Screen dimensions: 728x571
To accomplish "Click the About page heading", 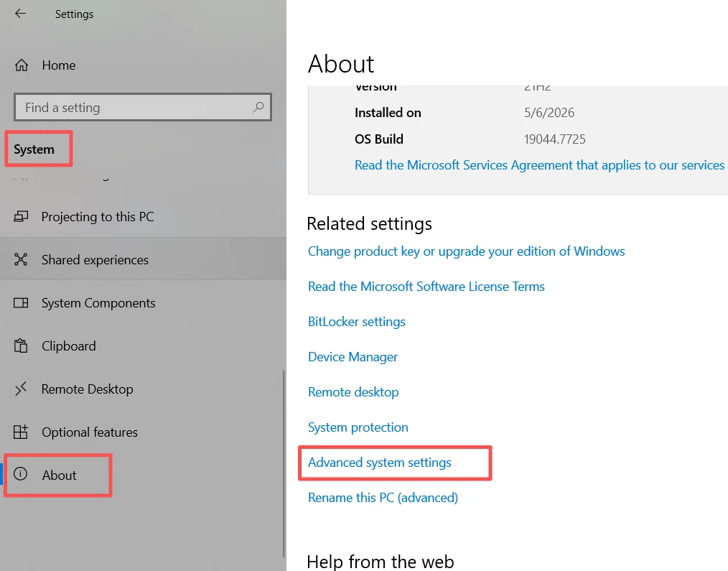I will 341,64.
